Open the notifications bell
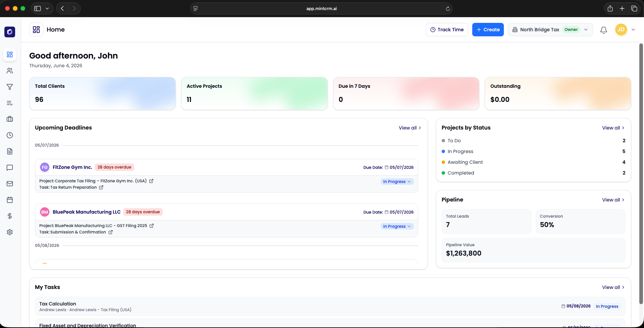 [604, 30]
